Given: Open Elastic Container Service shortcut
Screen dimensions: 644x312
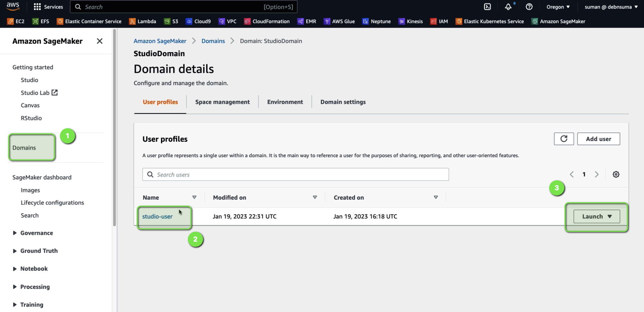Looking at the screenshot, I should coord(89,21).
